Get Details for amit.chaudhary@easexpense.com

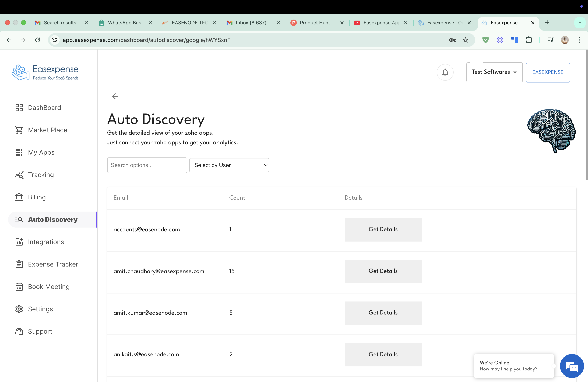point(383,271)
